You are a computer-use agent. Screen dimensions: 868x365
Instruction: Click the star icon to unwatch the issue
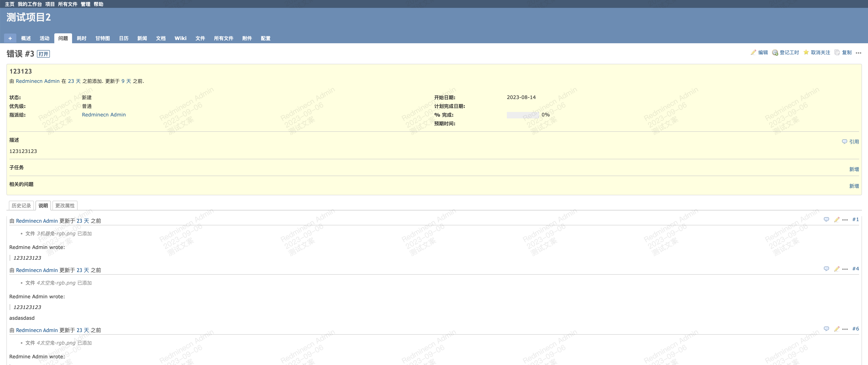point(806,52)
